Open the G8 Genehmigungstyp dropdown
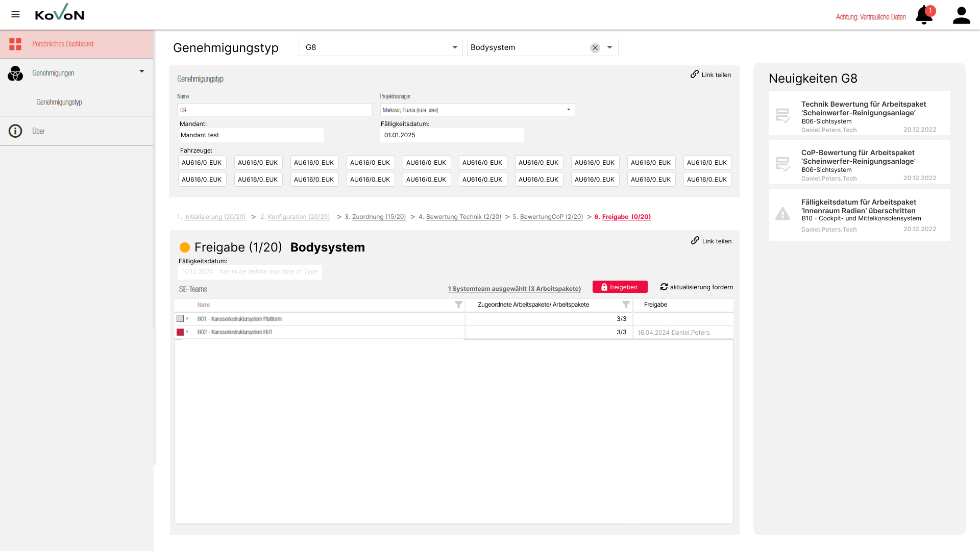 (454, 47)
